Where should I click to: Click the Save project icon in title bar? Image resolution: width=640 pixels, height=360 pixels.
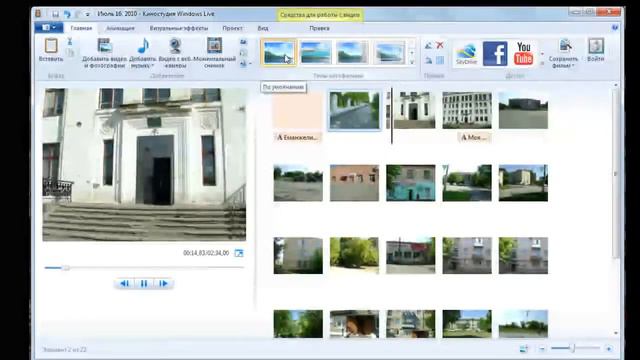pos(56,14)
